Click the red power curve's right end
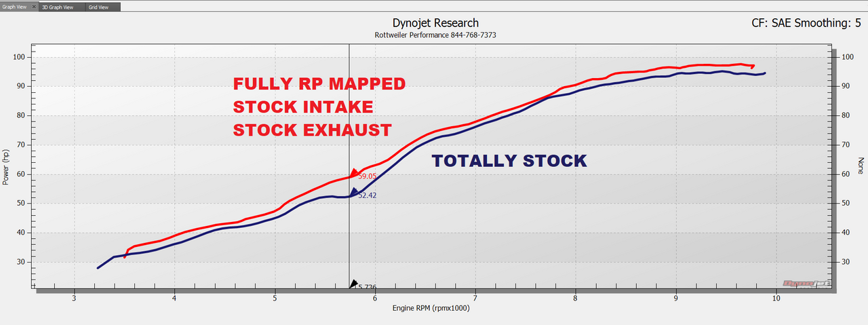Viewport: 868px width, 325px height. point(753,66)
